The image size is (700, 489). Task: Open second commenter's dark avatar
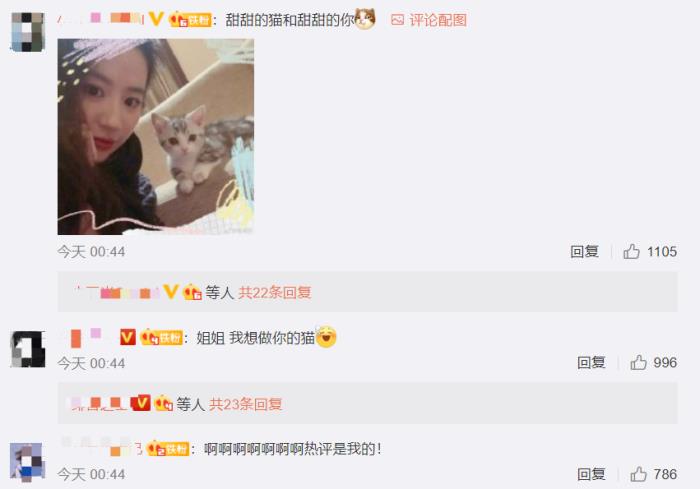point(28,349)
